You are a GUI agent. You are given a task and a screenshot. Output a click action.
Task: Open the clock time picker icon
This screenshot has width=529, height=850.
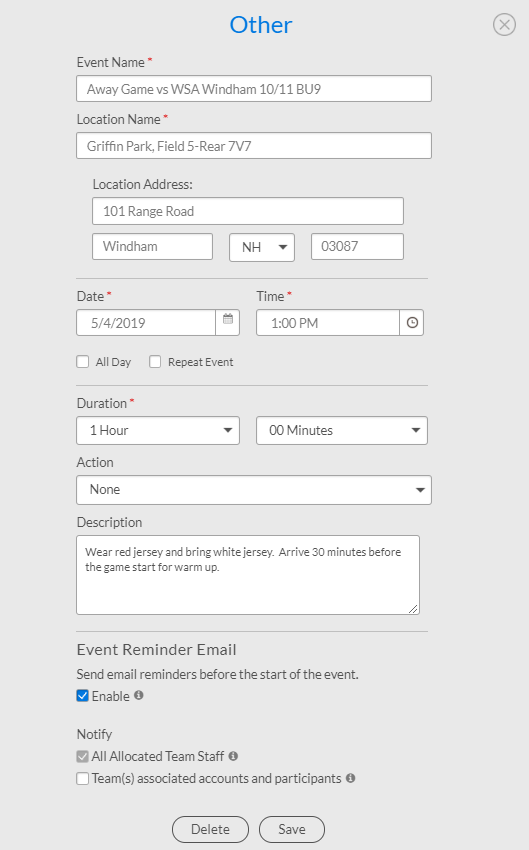pos(412,323)
